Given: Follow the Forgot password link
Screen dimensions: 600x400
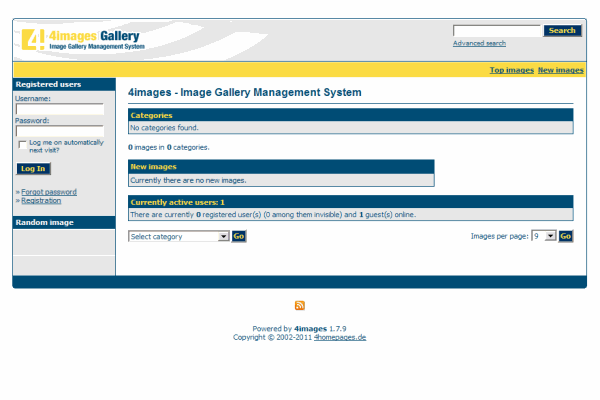Looking at the screenshot, I should [x=48, y=192].
